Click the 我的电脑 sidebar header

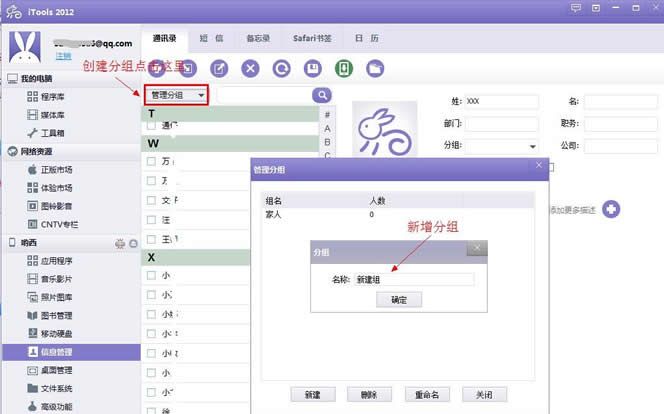coord(36,79)
